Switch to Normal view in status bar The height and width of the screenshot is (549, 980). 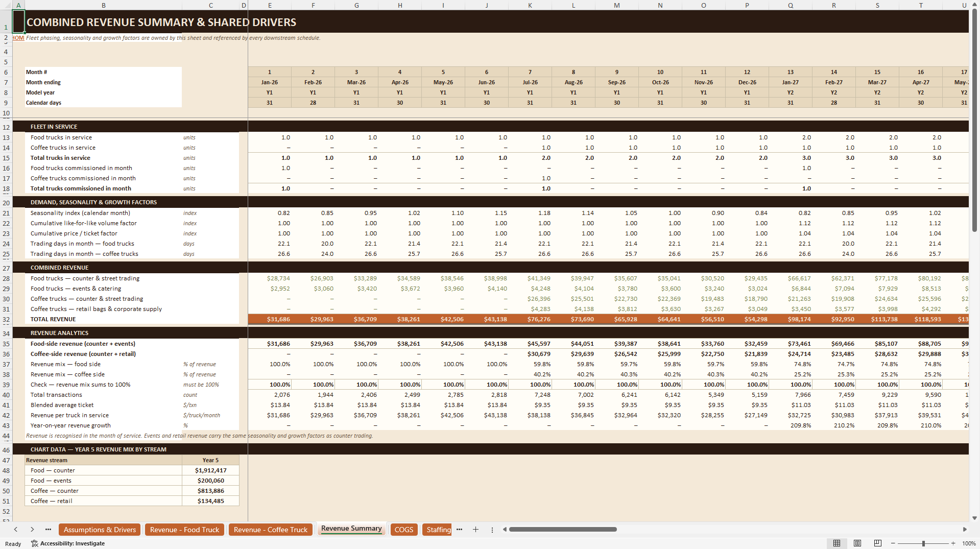[836, 543]
